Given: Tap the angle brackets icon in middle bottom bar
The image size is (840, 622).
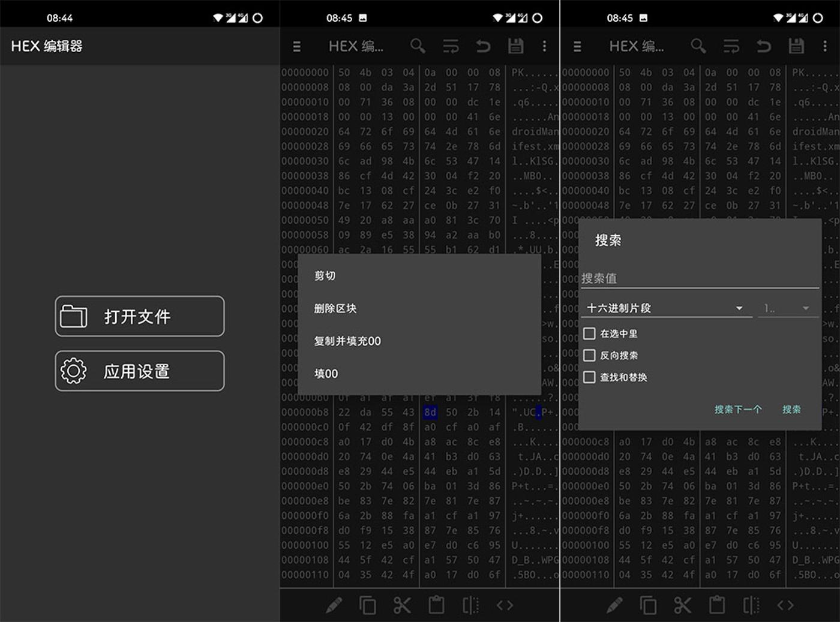Looking at the screenshot, I should click(x=505, y=605).
